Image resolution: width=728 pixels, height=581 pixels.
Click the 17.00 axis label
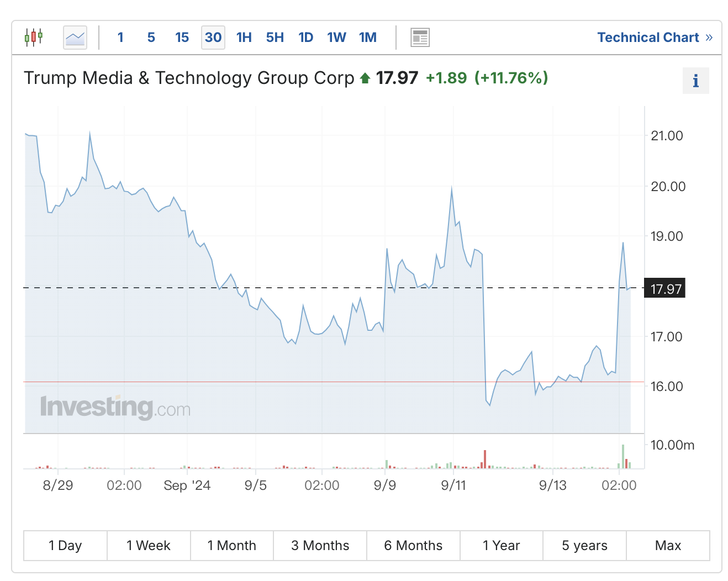tap(667, 336)
